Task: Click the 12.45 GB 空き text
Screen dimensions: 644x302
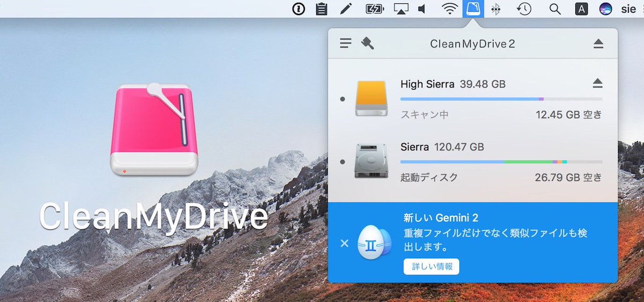Action: [x=569, y=115]
